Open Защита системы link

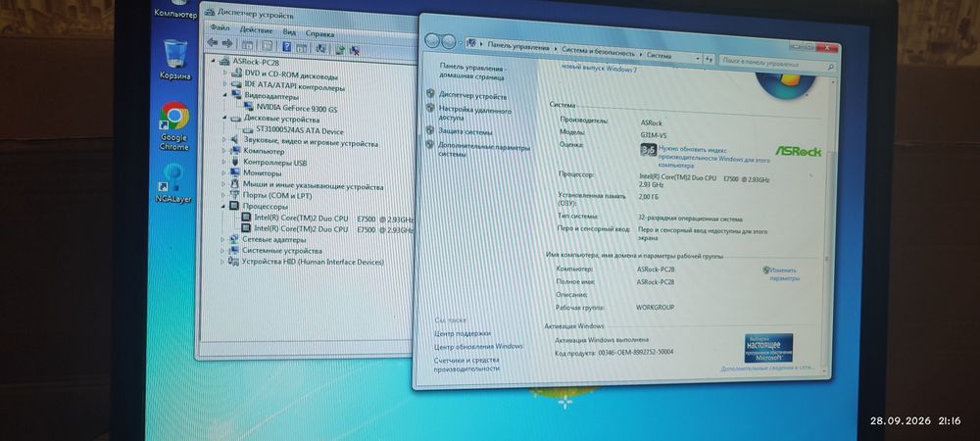click(465, 131)
